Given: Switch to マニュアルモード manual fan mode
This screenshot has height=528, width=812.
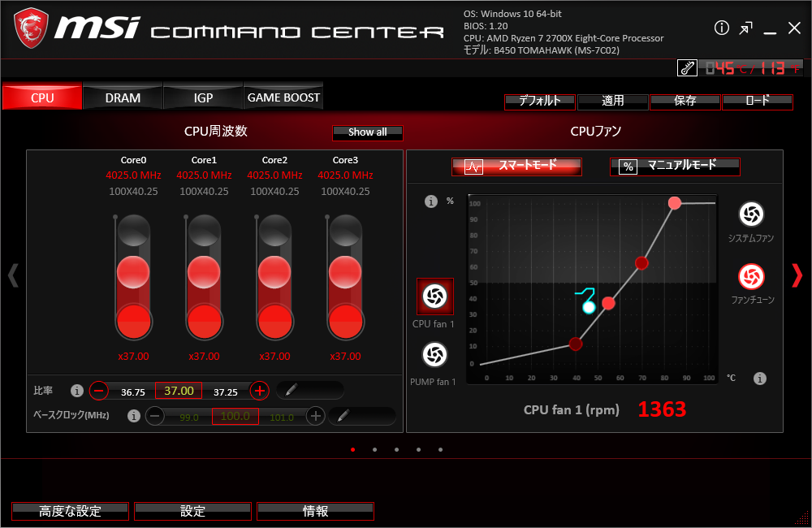Looking at the screenshot, I should point(675,167).
